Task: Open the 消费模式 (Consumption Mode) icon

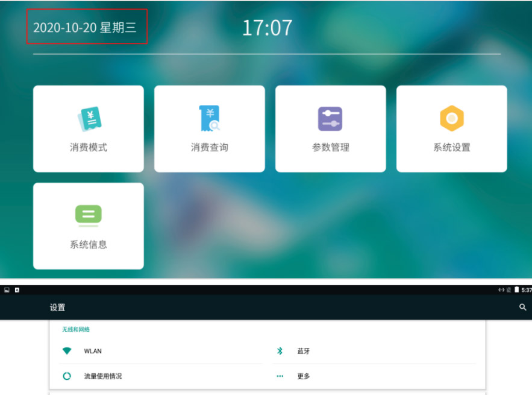Action: 88,118
